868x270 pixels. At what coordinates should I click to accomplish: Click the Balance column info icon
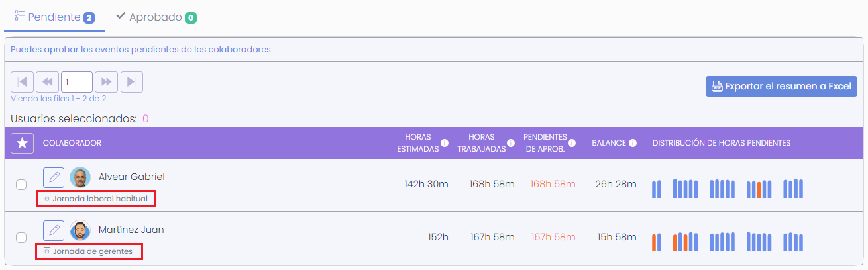pyautogui.click(x=633, y=143)
